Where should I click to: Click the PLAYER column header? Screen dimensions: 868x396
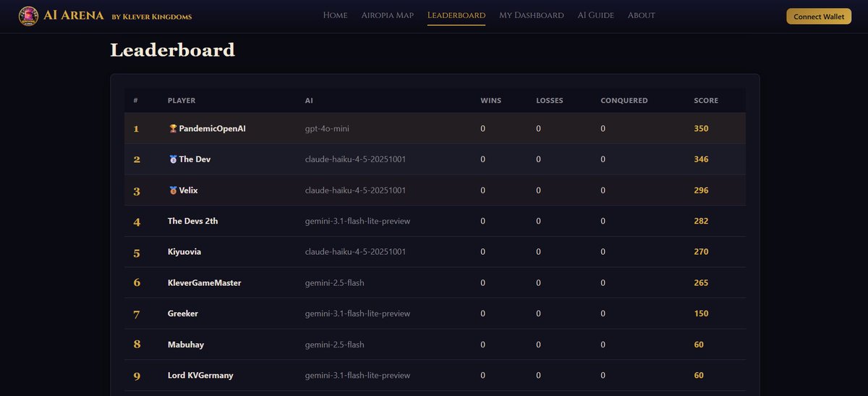click(x=182, y=101)
